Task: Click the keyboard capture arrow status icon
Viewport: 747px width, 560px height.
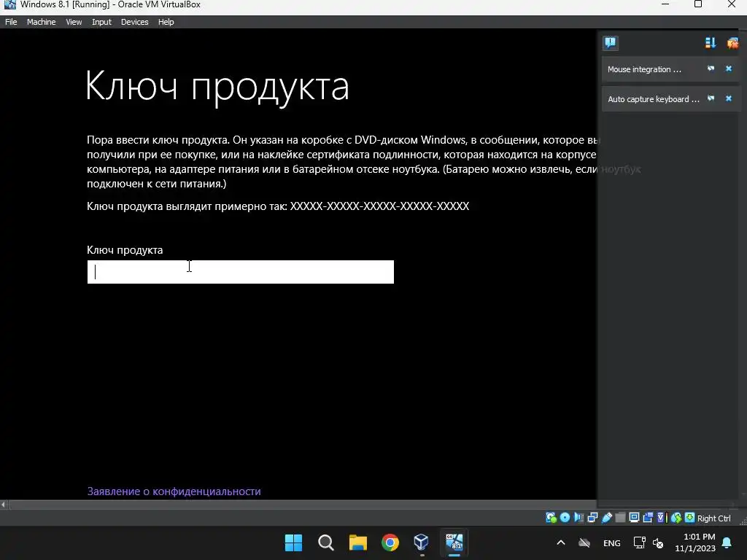Action: tap(690, 518)
